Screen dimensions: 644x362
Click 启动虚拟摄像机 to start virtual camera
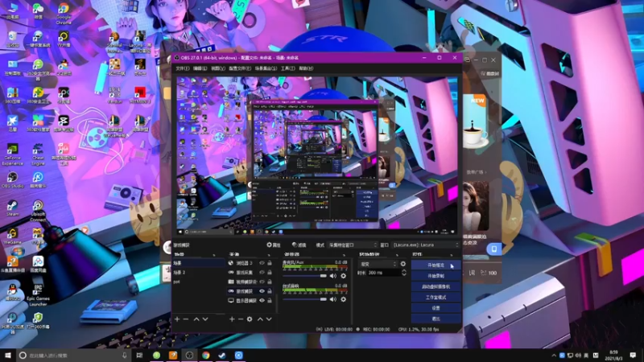tap(436, 286)
